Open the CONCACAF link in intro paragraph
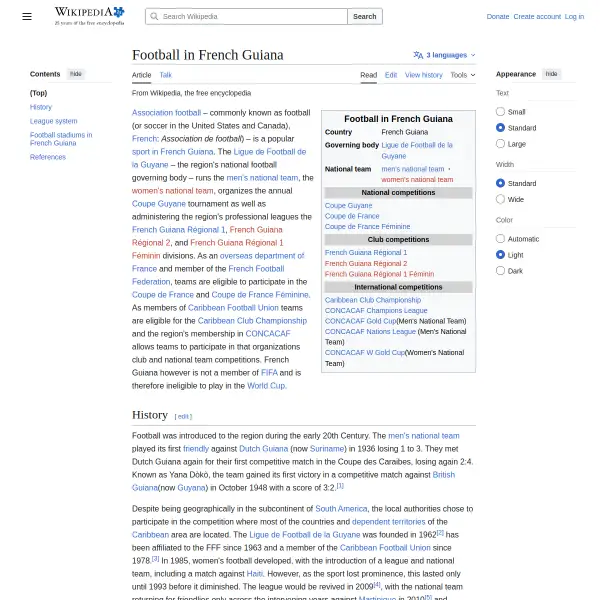 268,334
